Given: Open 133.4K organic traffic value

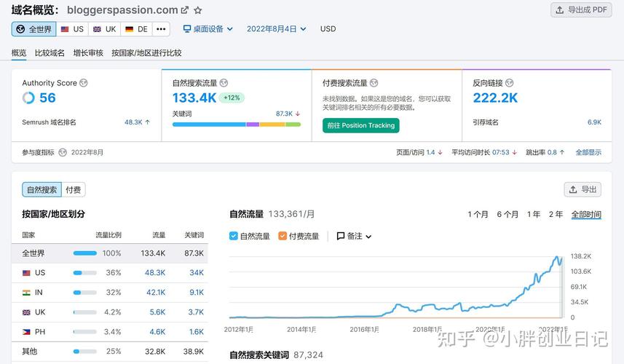Looking at the screenshot, I should [x=194, y=98].
